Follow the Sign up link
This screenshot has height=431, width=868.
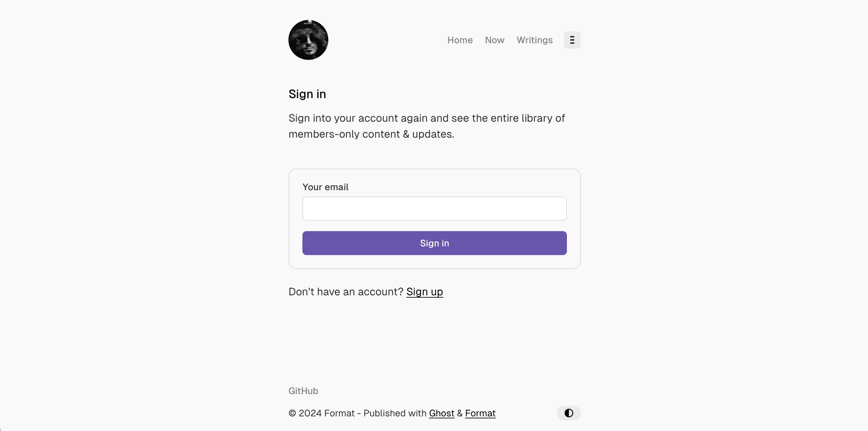click(x=425, y=291)
